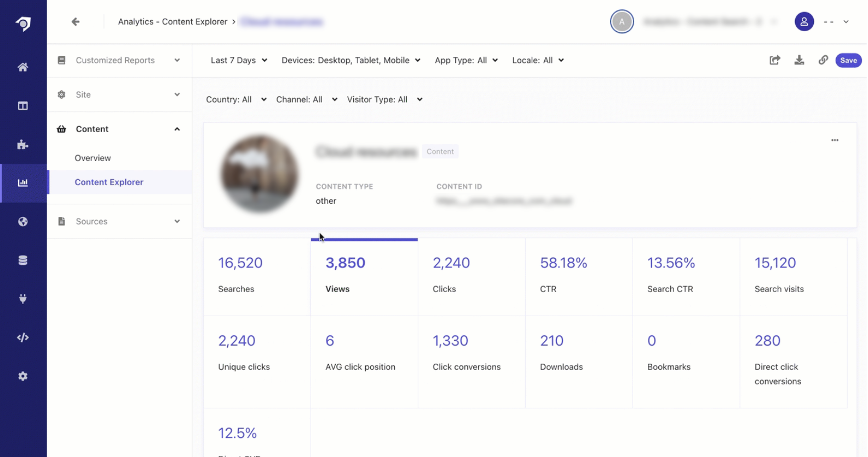
Task: Select the Views metric tile
Action: tap(364, 277)
